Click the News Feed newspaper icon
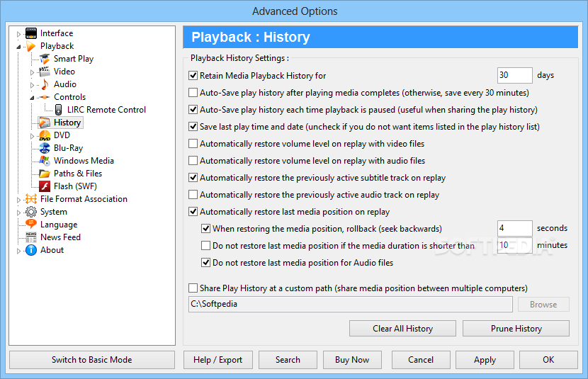 pyautogui.click(x=31, y=237)
